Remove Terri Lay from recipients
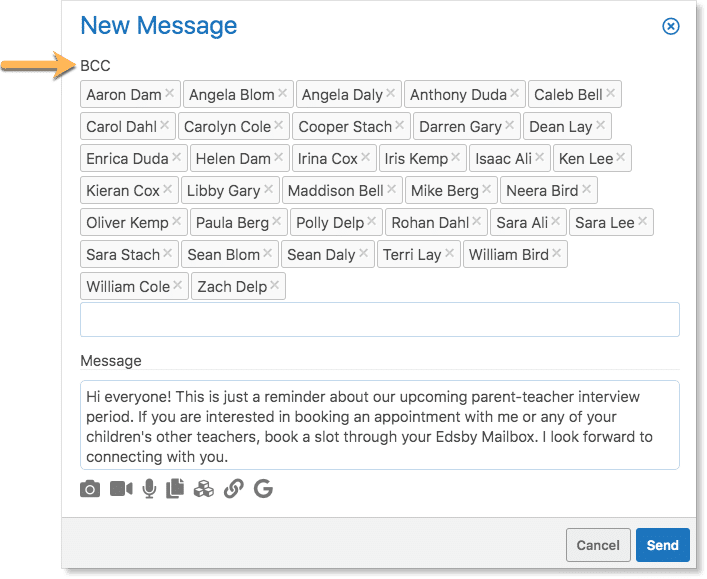 tap(449, 253)
